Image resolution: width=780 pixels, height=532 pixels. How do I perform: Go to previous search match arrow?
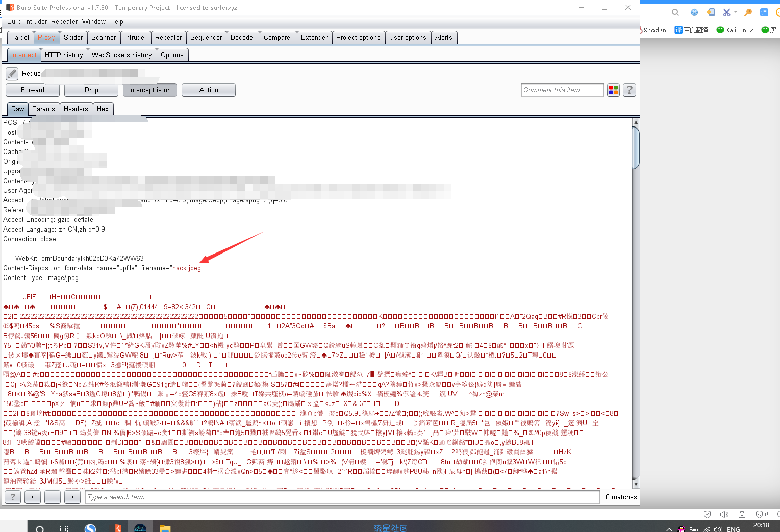[x=33, y=497]
